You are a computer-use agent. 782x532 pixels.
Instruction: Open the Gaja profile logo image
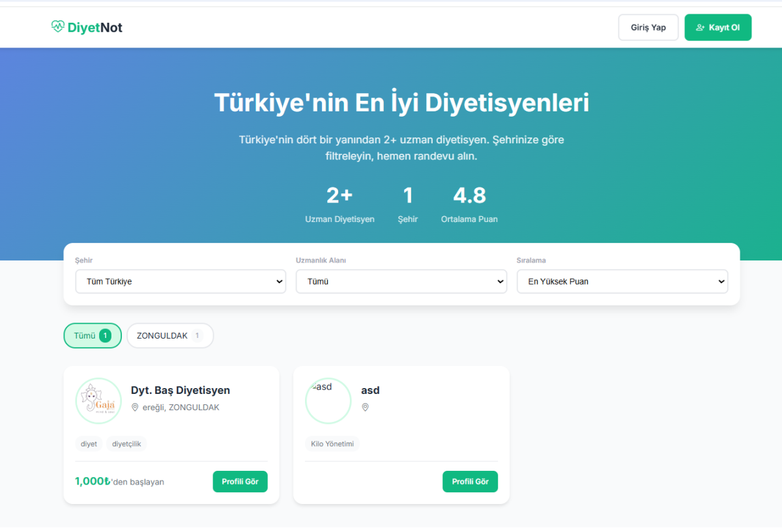click(x=98, y=400)
